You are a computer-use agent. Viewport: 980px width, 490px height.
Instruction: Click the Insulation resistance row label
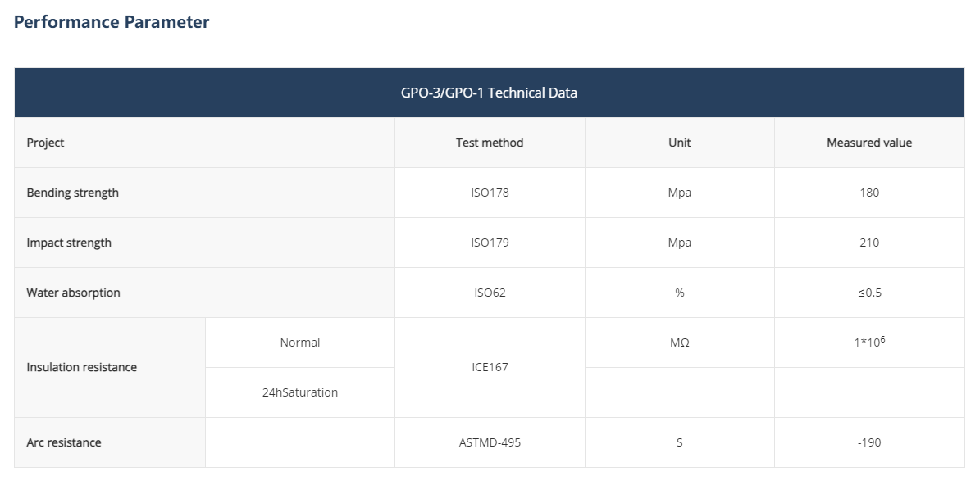[81, 367]
